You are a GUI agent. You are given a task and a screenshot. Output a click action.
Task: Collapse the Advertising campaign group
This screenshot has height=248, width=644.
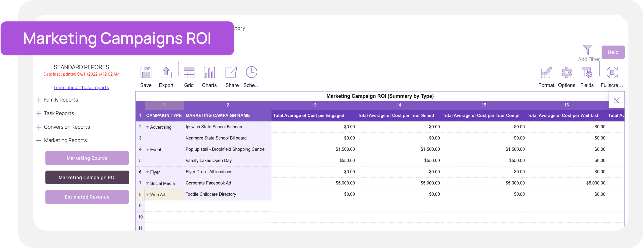[x=148, y=127]
